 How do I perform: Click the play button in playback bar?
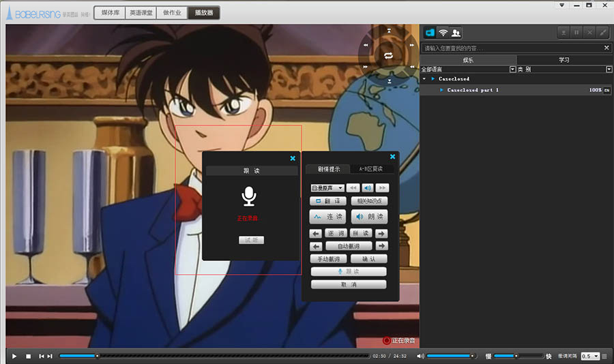point(14,357)
